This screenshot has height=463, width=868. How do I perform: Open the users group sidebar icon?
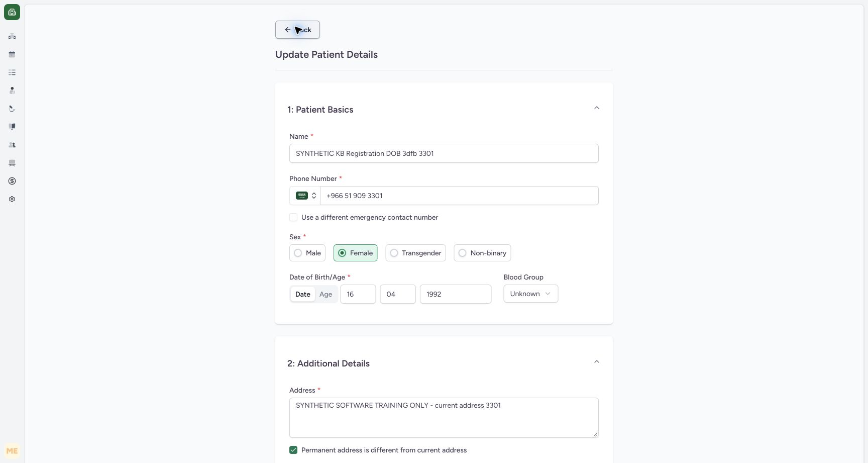click(12, 145)
